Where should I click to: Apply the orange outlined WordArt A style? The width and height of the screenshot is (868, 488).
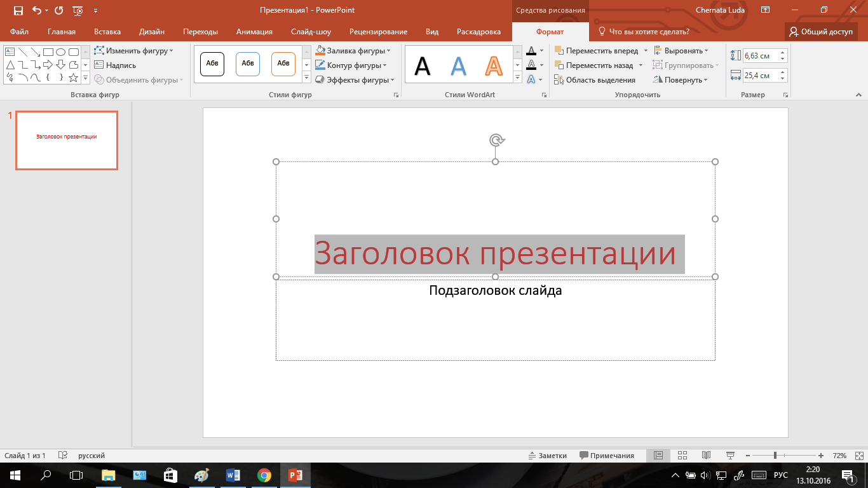point(494,65)
